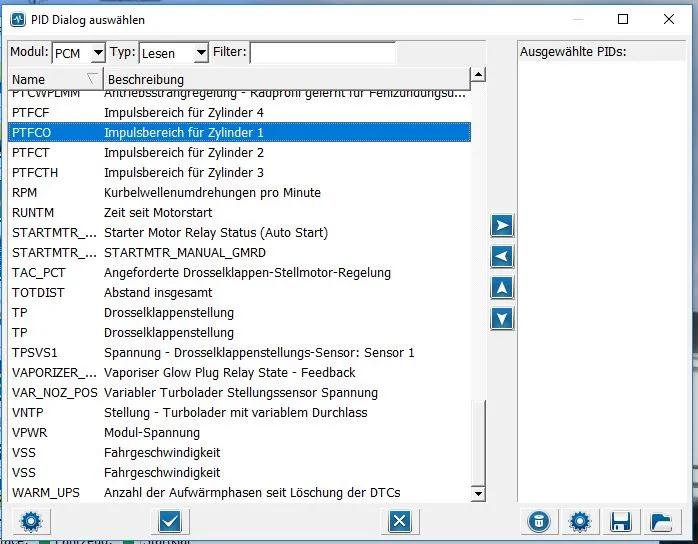Add selected PID with right arrow button
Screen dimensions: 698x544
point(502,225)
